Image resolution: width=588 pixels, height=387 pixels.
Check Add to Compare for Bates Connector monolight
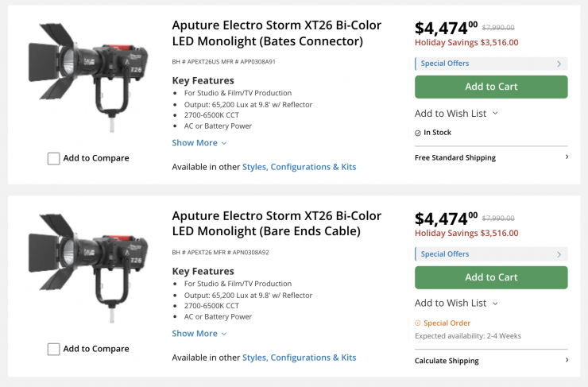54,158
